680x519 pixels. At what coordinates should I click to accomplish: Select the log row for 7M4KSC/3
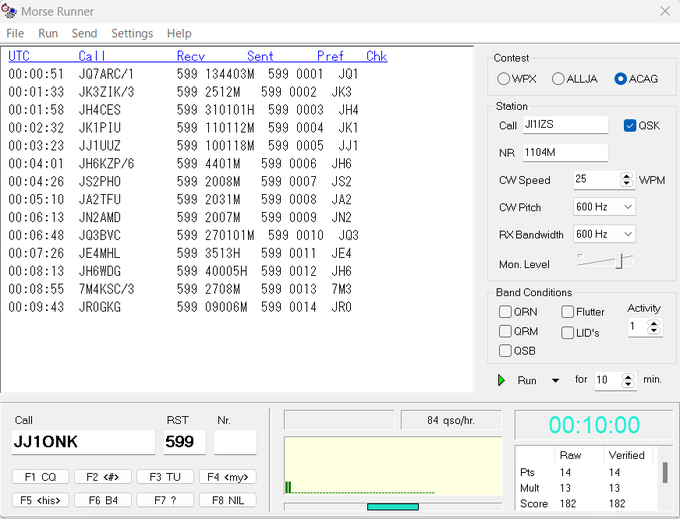180,289
